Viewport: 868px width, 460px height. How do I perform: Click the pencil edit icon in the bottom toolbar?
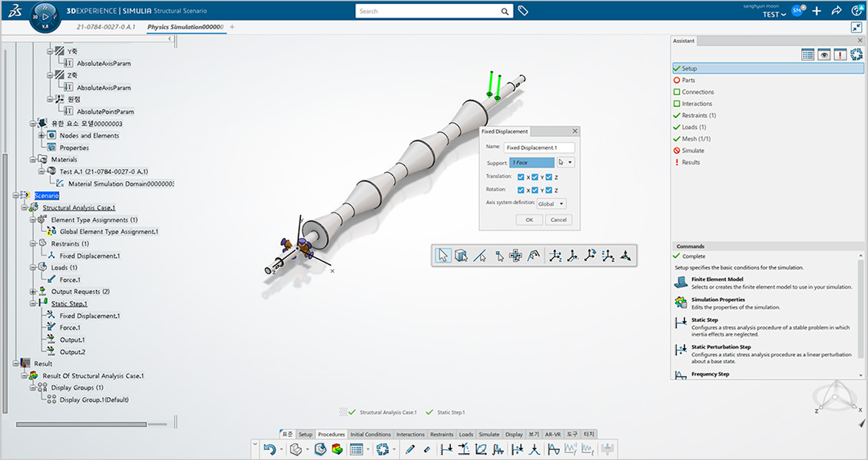click(x=409, y=449)
